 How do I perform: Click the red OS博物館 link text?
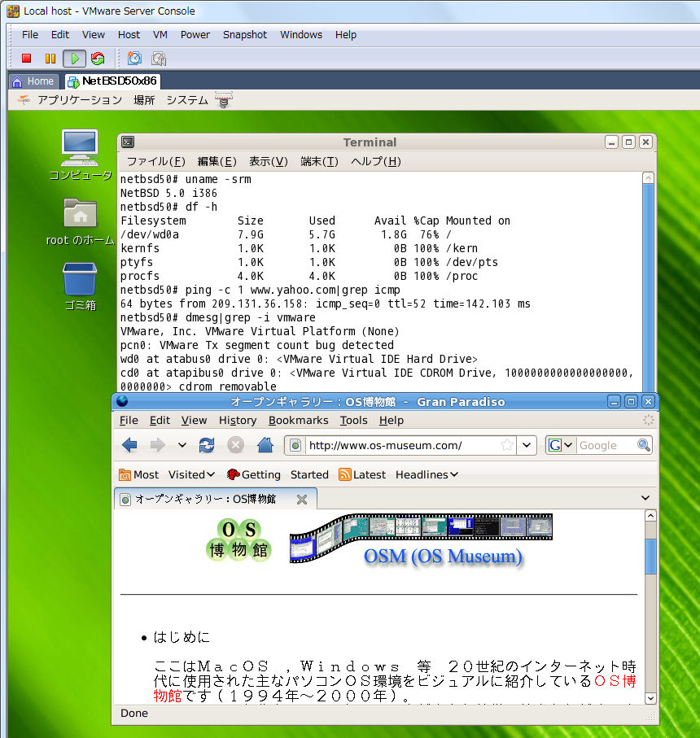(615, 681)
